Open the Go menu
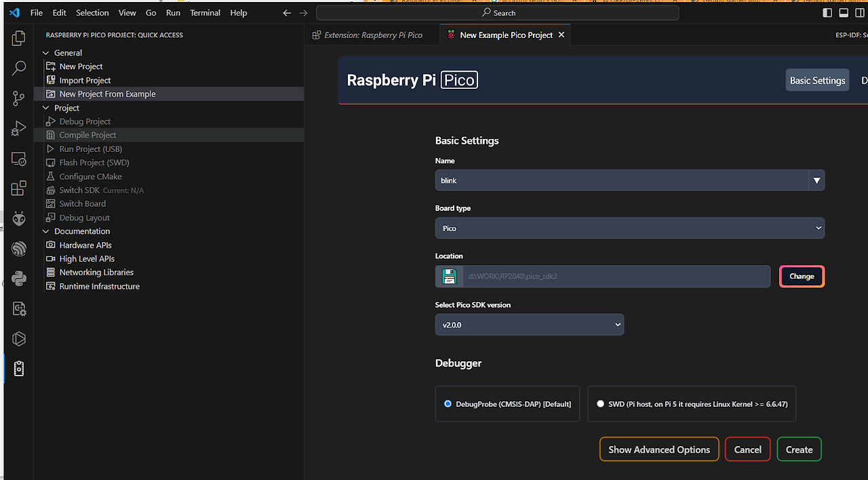Viewport: 868px width, 480px height. point(151,13)
